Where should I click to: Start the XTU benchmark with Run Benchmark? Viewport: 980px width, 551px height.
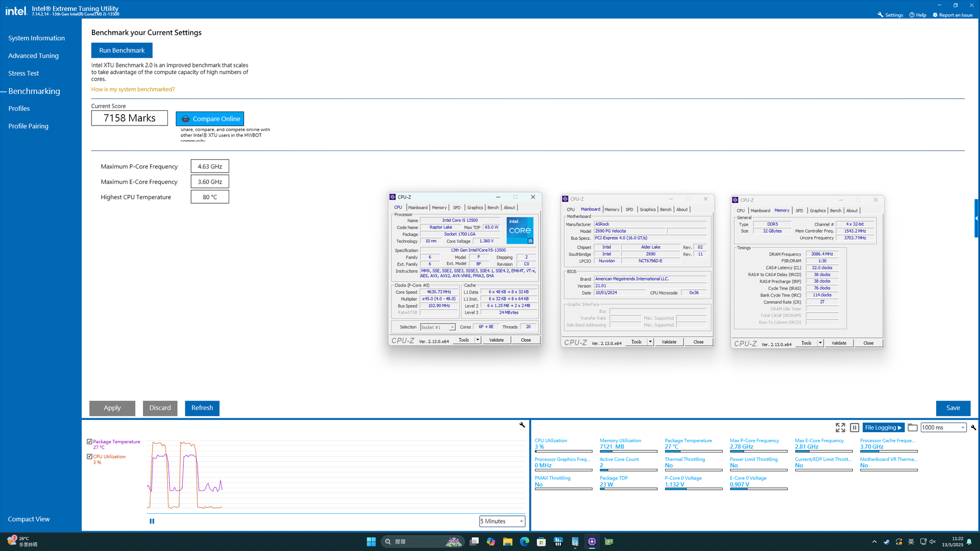[x=121, y=50]
